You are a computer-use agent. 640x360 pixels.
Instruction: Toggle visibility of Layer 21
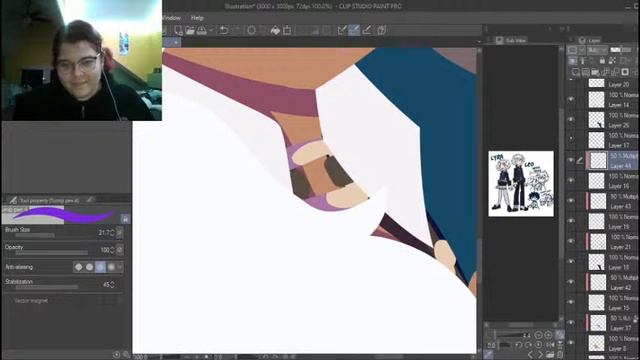pos(571,241)
